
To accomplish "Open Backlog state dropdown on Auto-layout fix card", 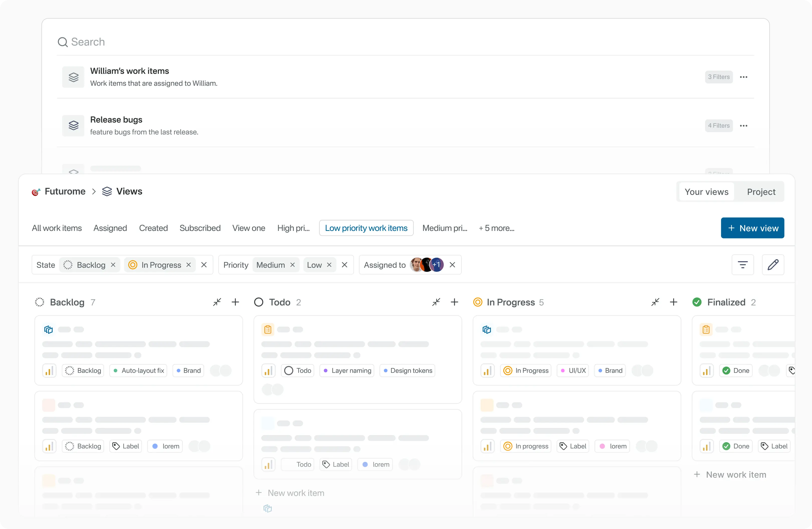I will pos(83,371).
